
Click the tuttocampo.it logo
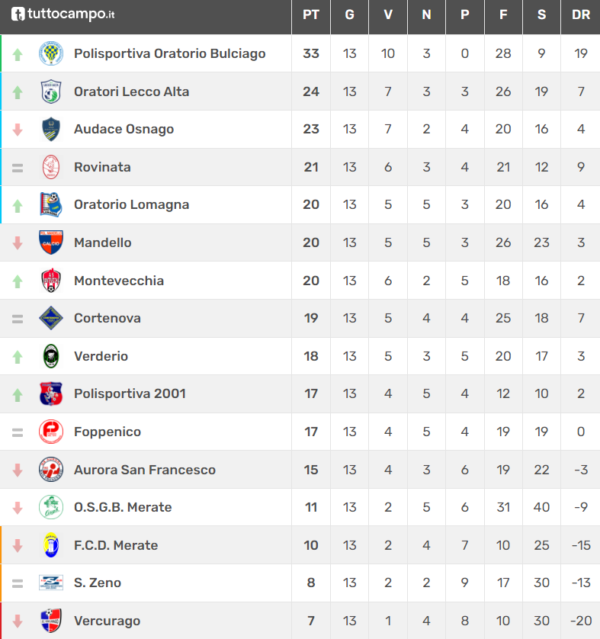tap(63, 14)
